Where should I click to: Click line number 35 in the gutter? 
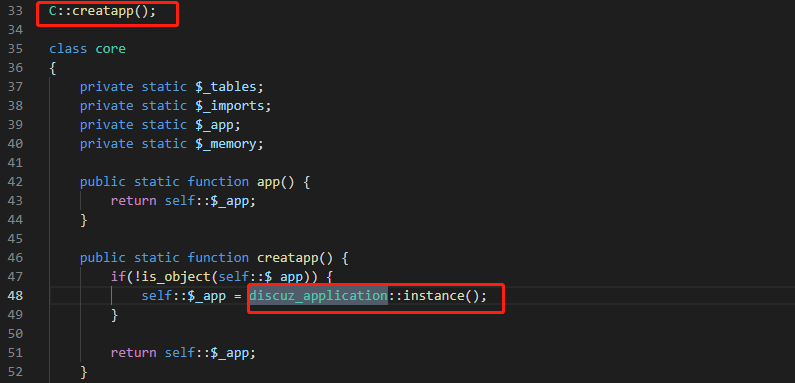pyautogui.click(x=15, y=49)
